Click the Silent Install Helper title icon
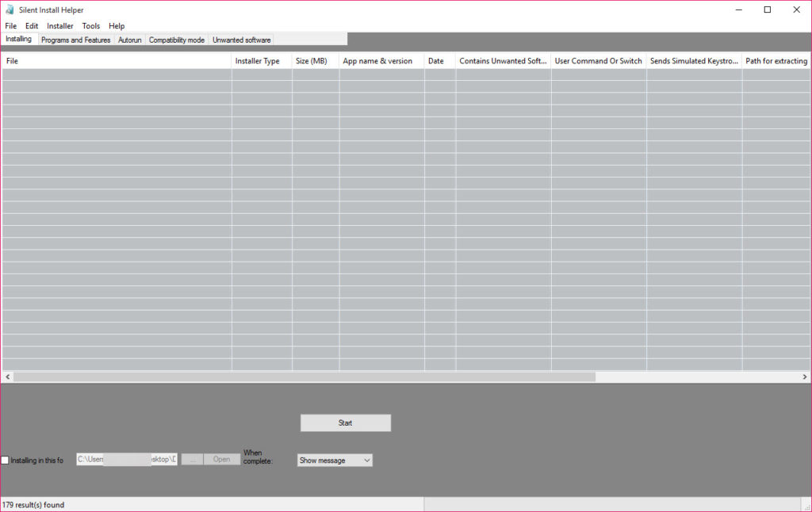 (10, 10)
